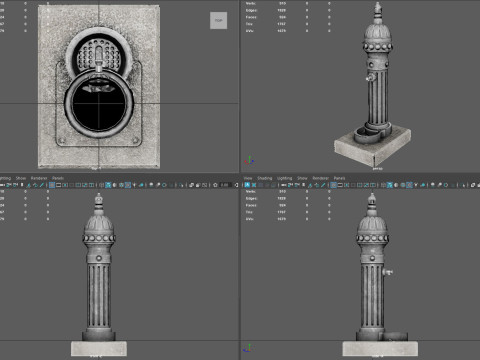The image size is (480, 360).
Task: Open Show menu in bottom-right viewport panel
Action: point(302,178)
